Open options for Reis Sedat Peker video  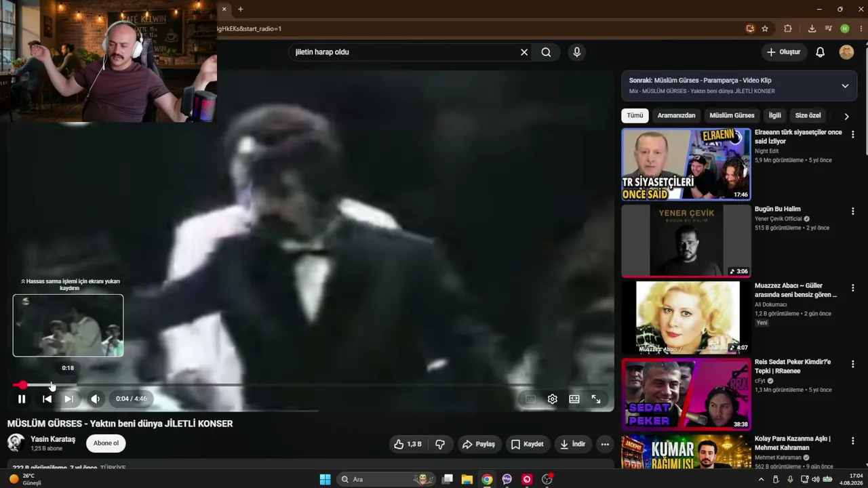pos(853,365)
